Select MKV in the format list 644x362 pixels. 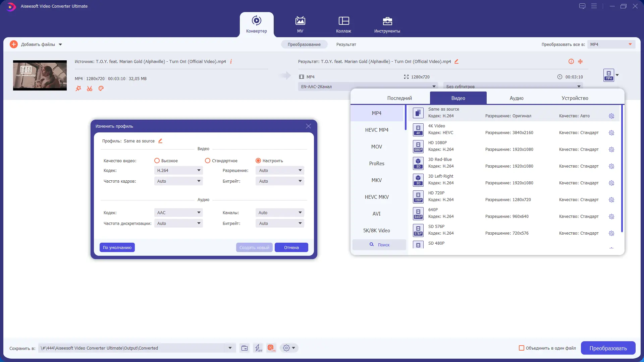(x=376, y=180)
